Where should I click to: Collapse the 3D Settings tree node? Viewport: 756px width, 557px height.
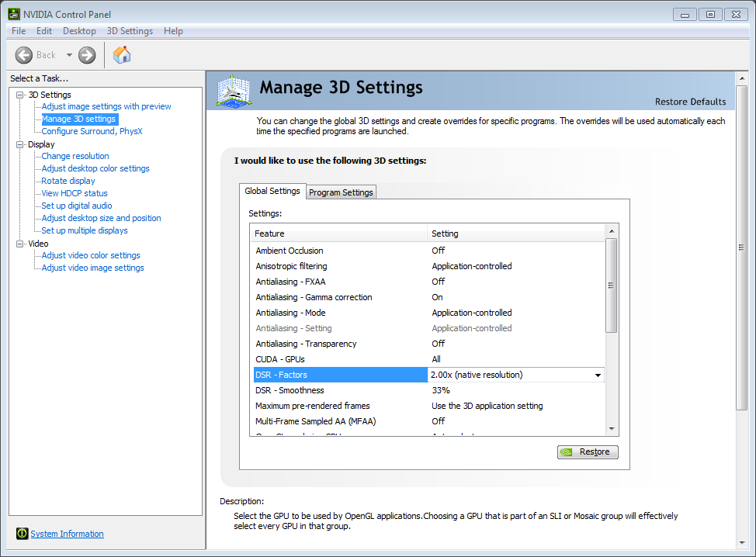pyautogui.click(x=19, y=95)
